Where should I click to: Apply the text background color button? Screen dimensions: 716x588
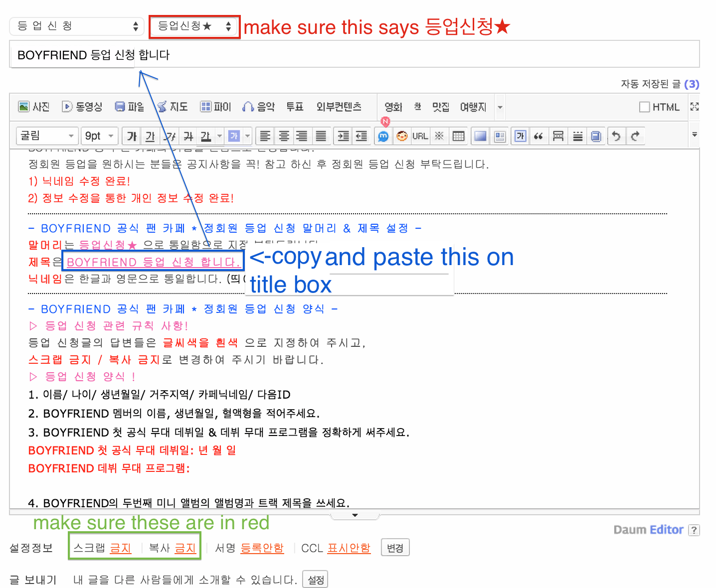[x=233, y=136]
